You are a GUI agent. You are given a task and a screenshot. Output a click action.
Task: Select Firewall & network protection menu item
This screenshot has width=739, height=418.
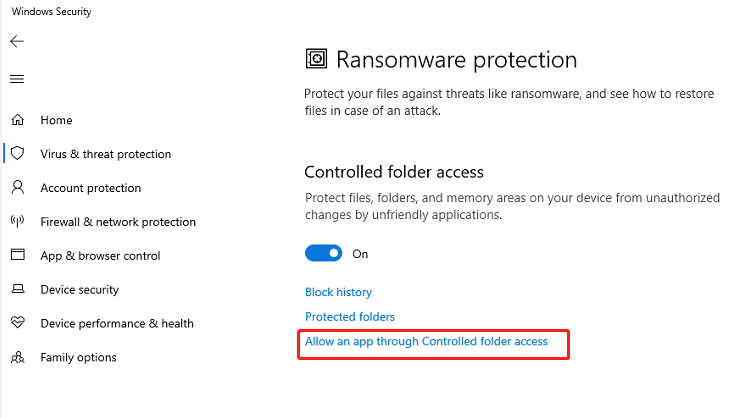tap(118, 222)
